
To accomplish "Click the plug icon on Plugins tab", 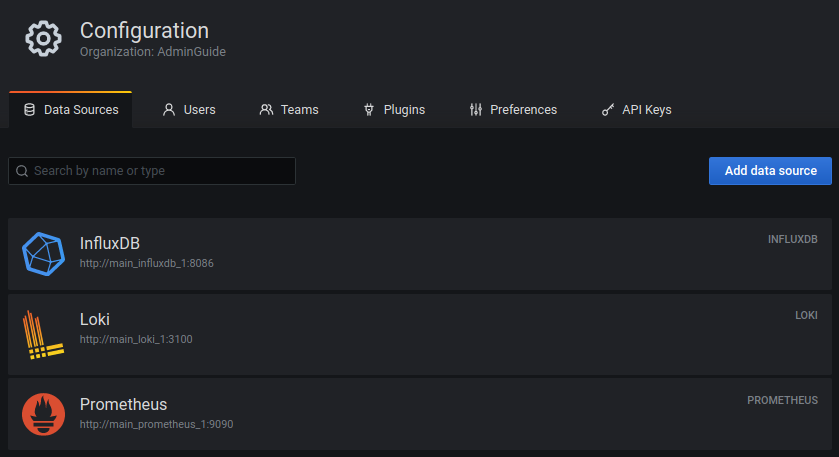I will coord(369,110).
